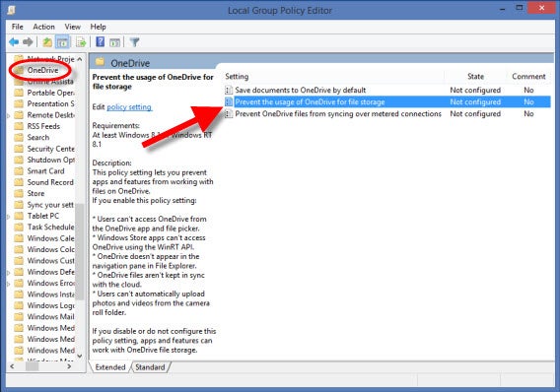Click the Smart Card folder icon
Screen dimensions: 560x392
19,170
